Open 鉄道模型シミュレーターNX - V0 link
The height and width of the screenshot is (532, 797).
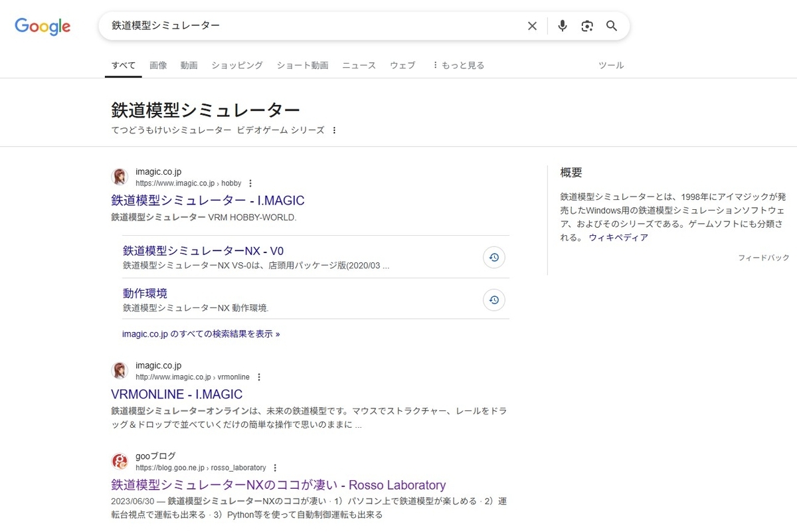point(203,250)
